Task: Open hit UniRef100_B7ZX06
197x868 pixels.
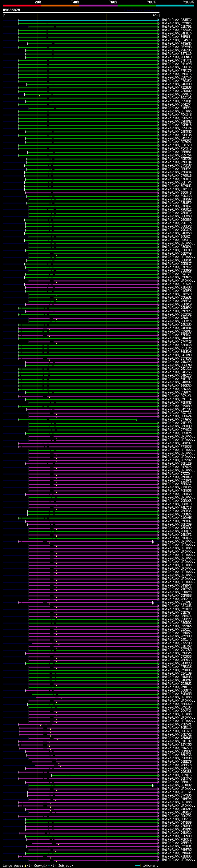Action: pos(177,30)
